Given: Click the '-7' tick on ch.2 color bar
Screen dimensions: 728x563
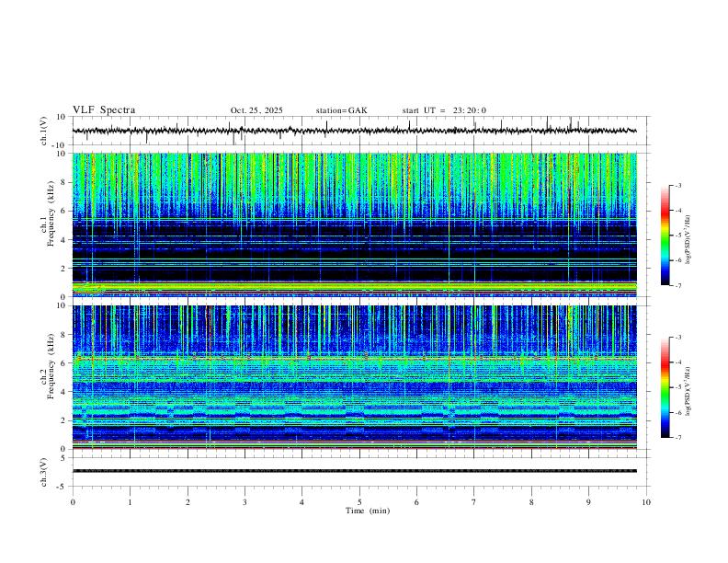Looking at the screenshot, I should [x=677, y=438].
